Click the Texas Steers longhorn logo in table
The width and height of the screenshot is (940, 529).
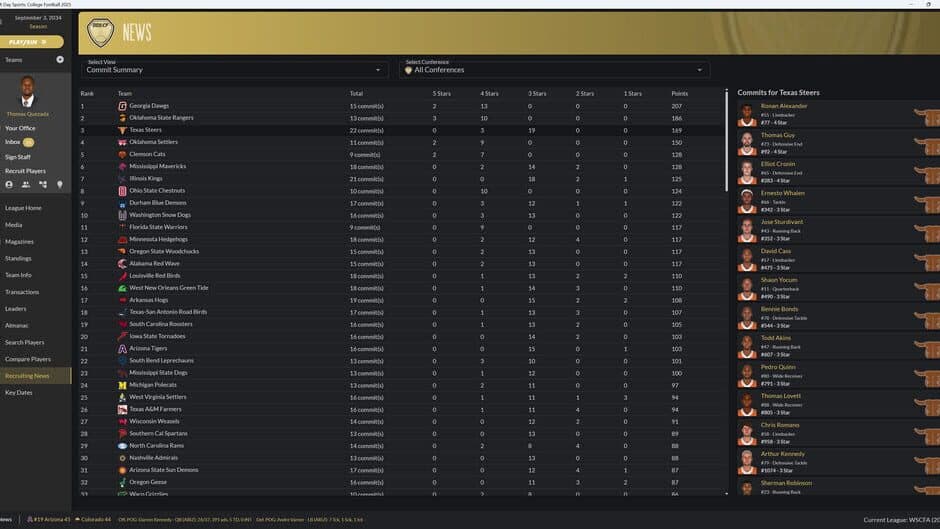pos(122,130)
